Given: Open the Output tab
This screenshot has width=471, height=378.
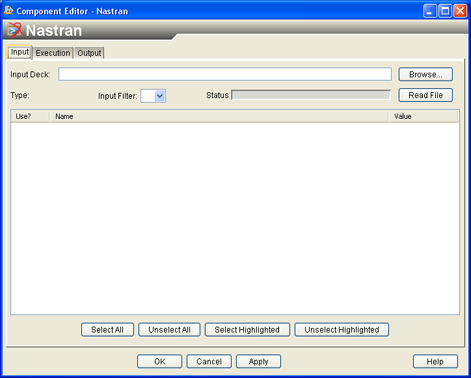Looking at the screenshot, I should click(x=89, y=53).
